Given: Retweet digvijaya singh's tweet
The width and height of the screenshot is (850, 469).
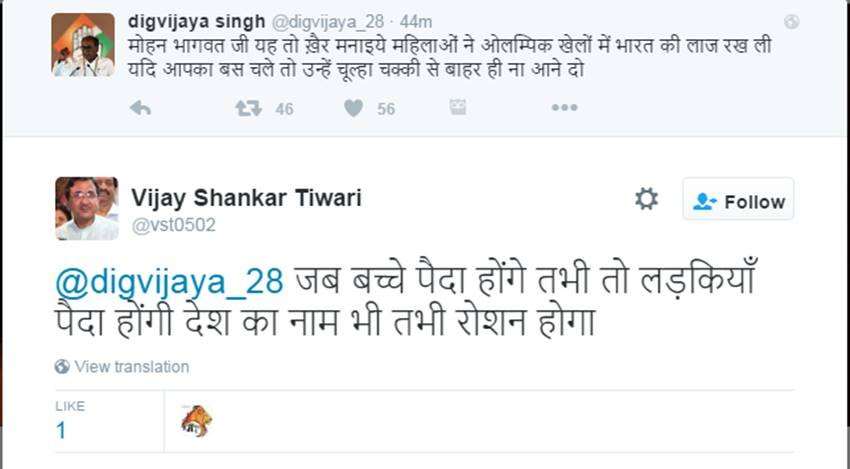Looking at the screenshot, I should 249,108.
